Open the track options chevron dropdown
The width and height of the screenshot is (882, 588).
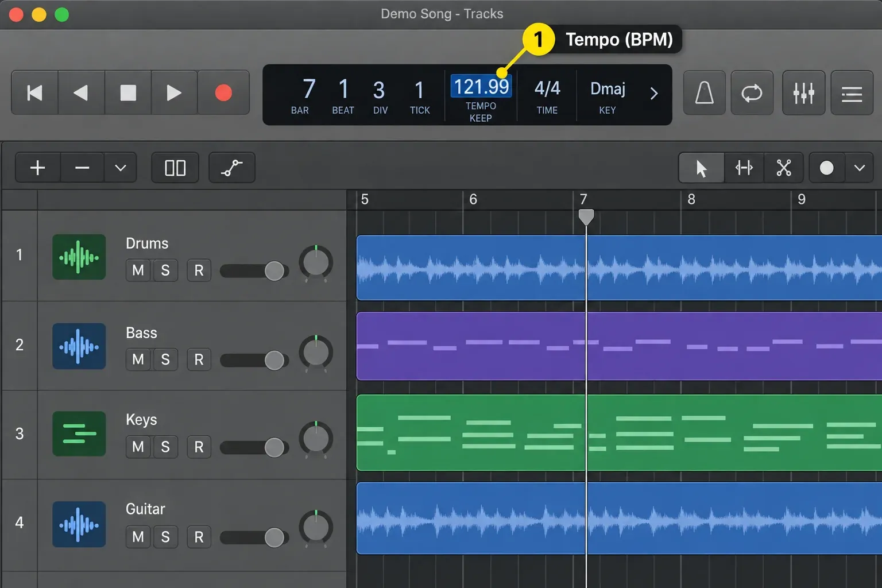[121, 168]
